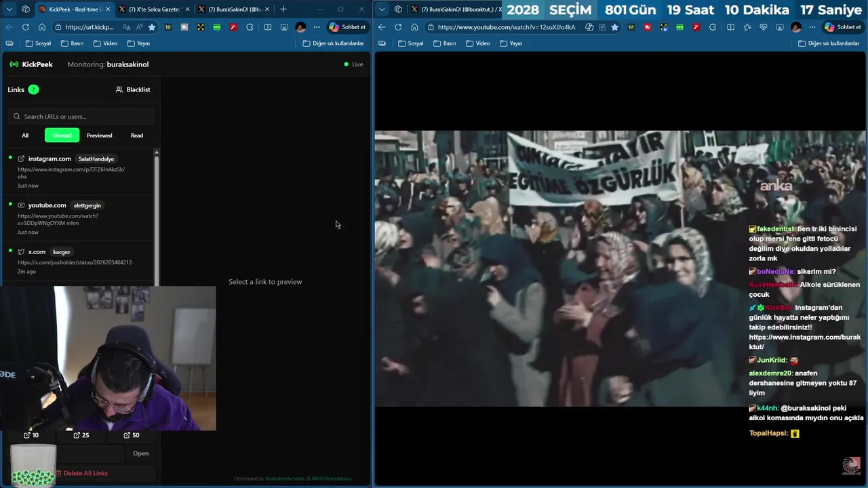The width and height of the screenshot is (868, 488).
Task: Open 50 links button
Action: (x=132, y=435)
